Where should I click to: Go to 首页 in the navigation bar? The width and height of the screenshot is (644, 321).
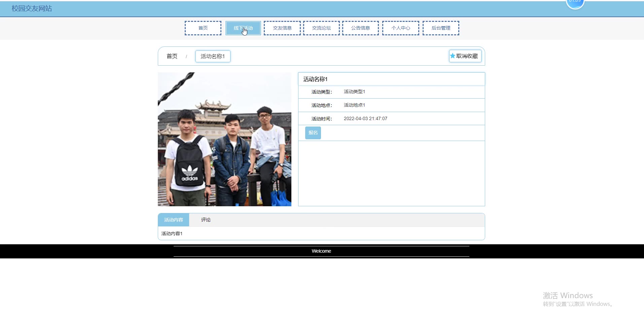(x=203, y=28)
